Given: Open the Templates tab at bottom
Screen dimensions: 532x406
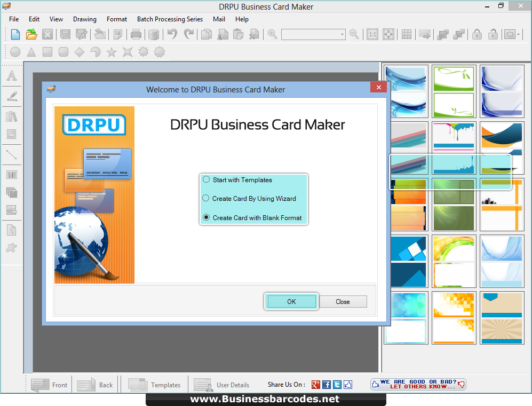Looking at the screenshot, I should [x=154, y=385].
